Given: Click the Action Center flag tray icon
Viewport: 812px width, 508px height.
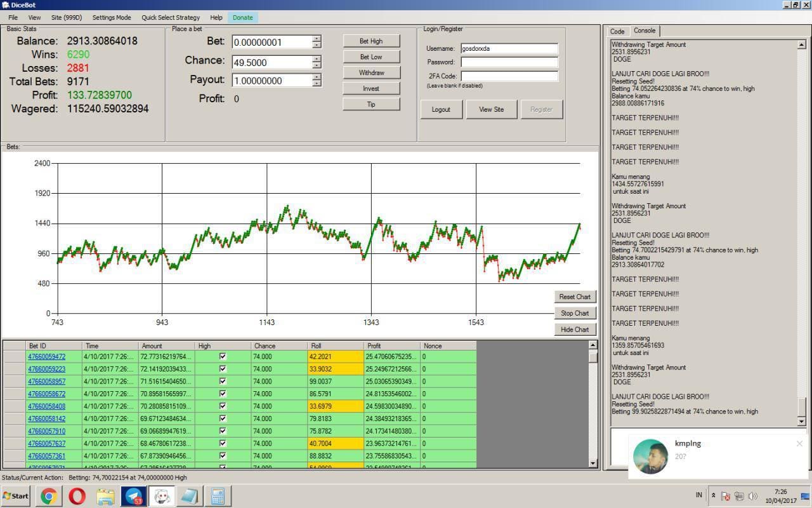Looking at the screenshot, I should point(726,496).
